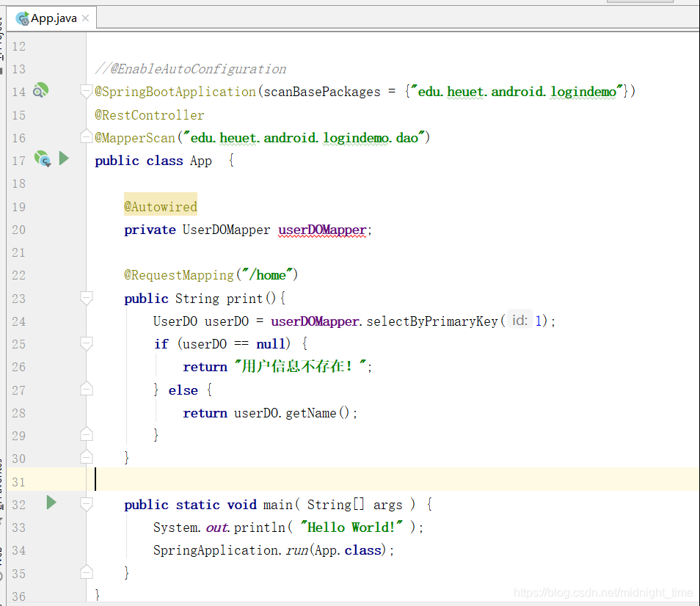Click the Spring class gutter icon on line 17
This screenshot has width=700, height=606.
[43, 159]
